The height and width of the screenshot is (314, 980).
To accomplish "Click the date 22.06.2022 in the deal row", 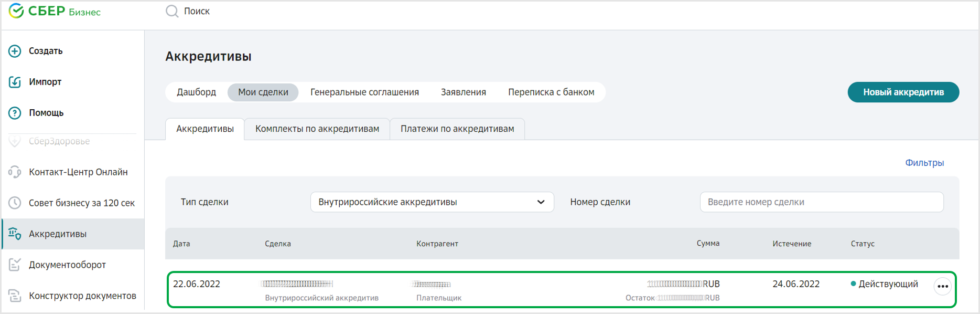I will point(197,284).
